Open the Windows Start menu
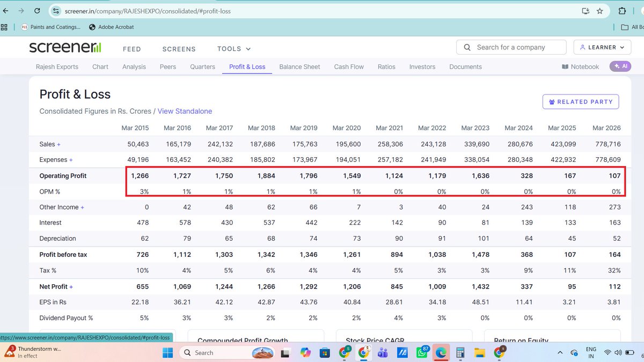 (168, 352)
